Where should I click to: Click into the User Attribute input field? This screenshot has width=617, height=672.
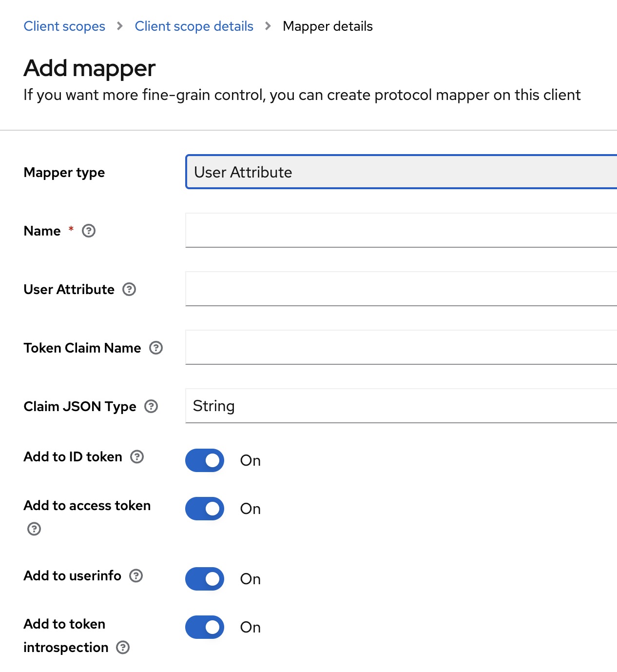click(x=401, y=289)
